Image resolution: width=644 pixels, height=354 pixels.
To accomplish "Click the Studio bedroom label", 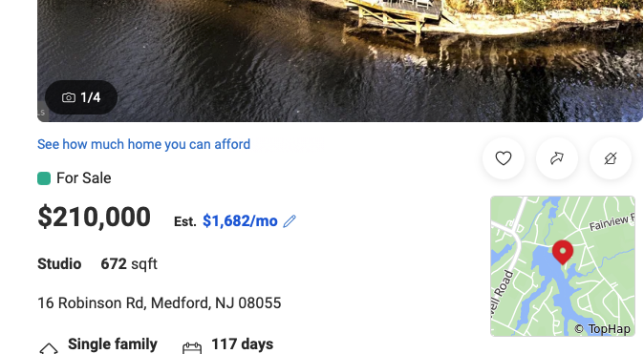I will point(59,264).
